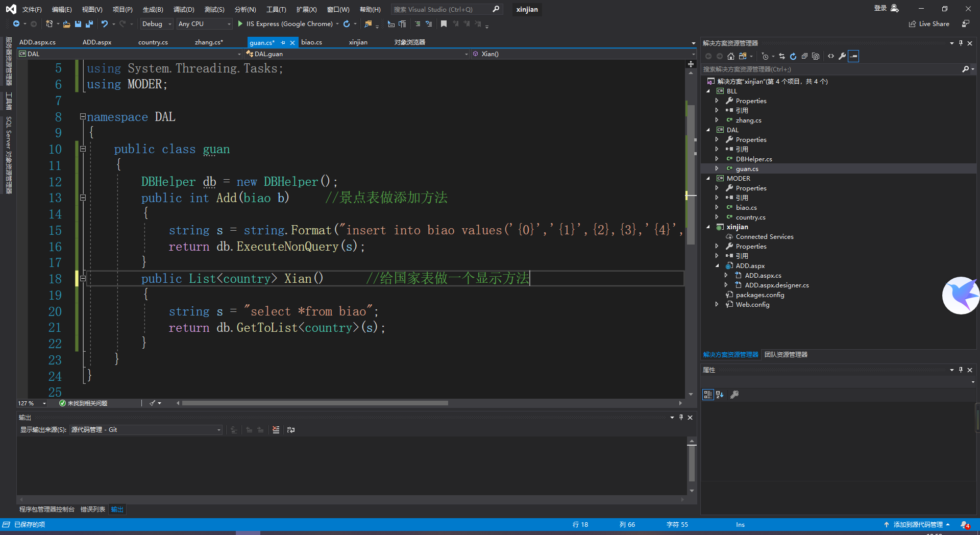Viewport: 980px width, 535px height.
Task: Click the Home icon in Solution Explorer
Action: tap(731, 56)
